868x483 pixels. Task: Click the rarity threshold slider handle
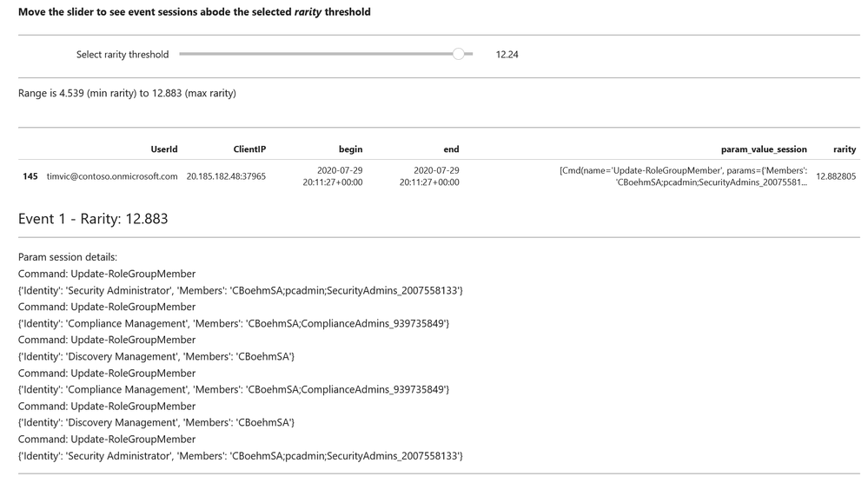459,54
